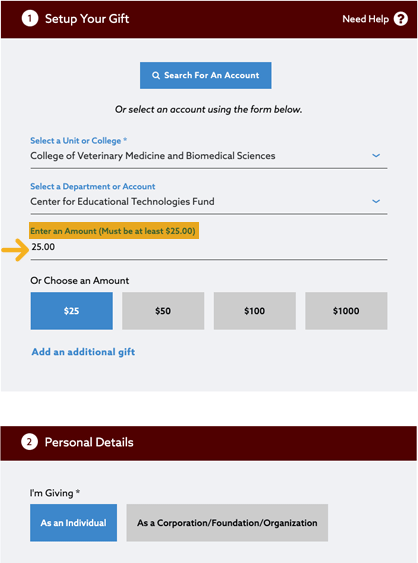Image resolution: width=418 pixels, height=563 pixels.
Task: Click the yellow arrow pointing to amount
Action: [x=15, y=250]
